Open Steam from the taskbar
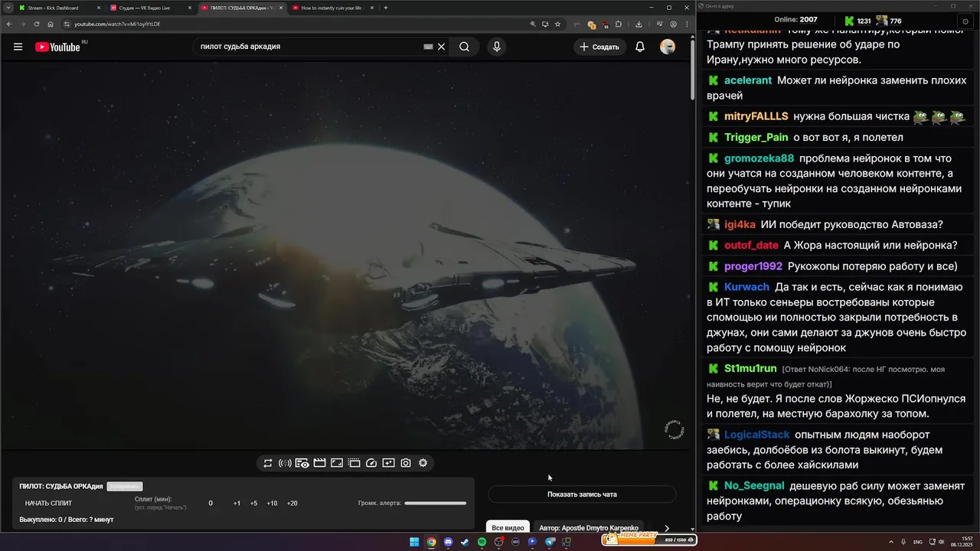Image resolution: width=980 pixels, height=551 pixels. [x=465, y=542]
